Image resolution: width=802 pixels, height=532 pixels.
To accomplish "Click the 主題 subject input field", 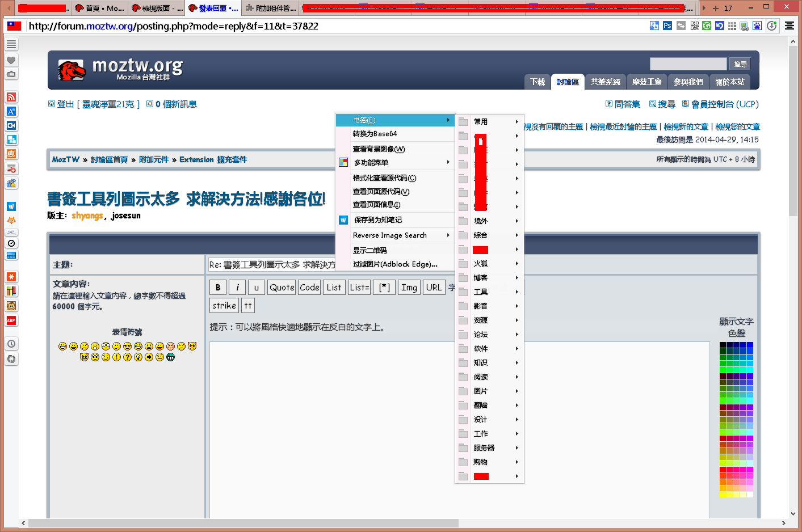I will click(272, 265).
